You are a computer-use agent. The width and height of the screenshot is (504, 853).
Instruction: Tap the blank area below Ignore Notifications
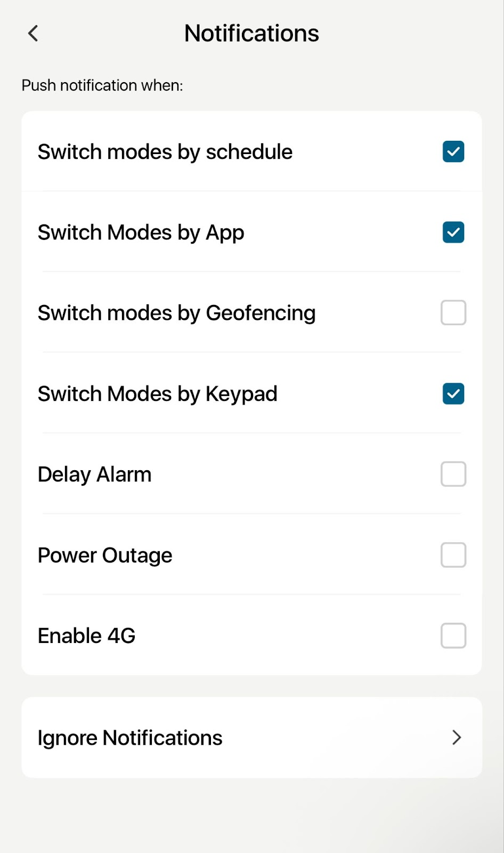tap(251, 816)
